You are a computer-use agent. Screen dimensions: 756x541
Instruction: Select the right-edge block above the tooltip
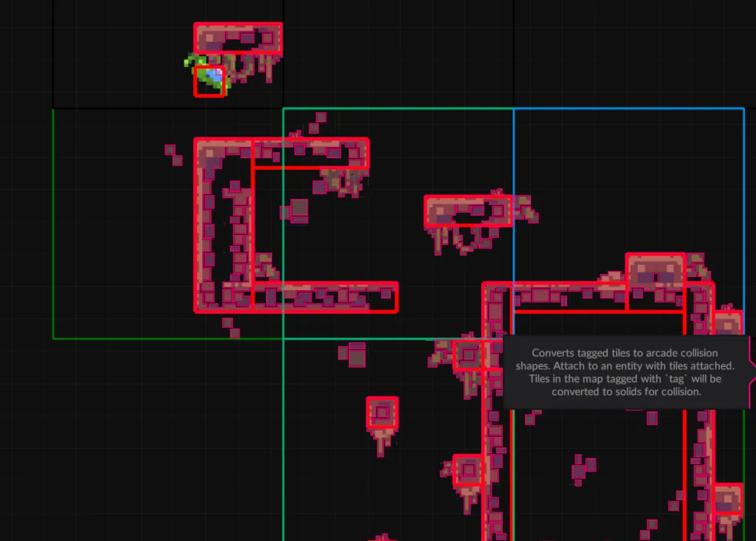(728, 323)
